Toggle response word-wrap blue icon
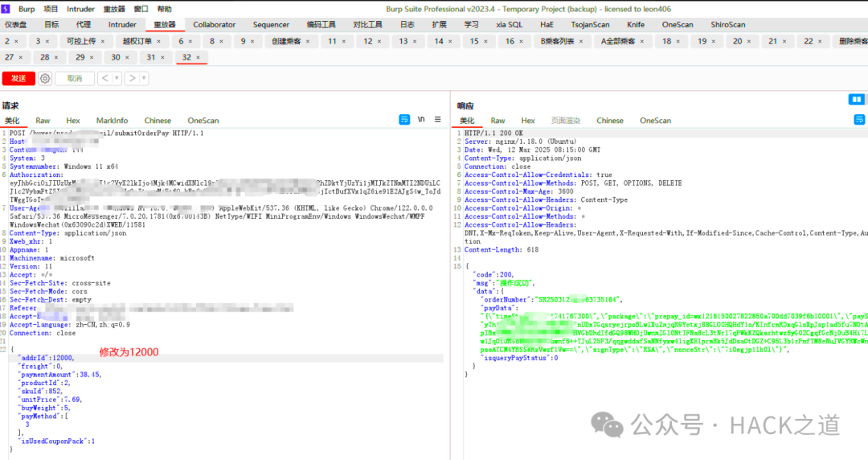The height and width of the screenshot is (460, 868). click(x=859, y=120)
